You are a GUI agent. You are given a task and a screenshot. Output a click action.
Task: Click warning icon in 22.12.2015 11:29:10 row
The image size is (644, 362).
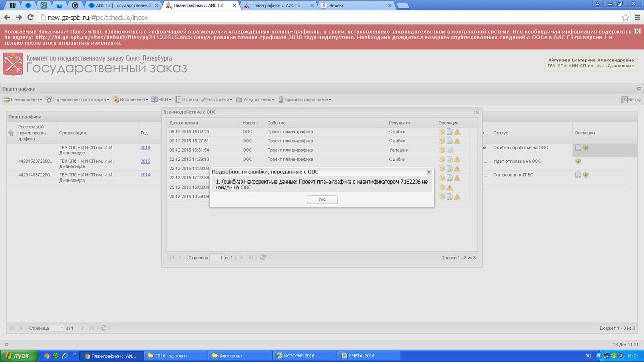tap(457, 159)
